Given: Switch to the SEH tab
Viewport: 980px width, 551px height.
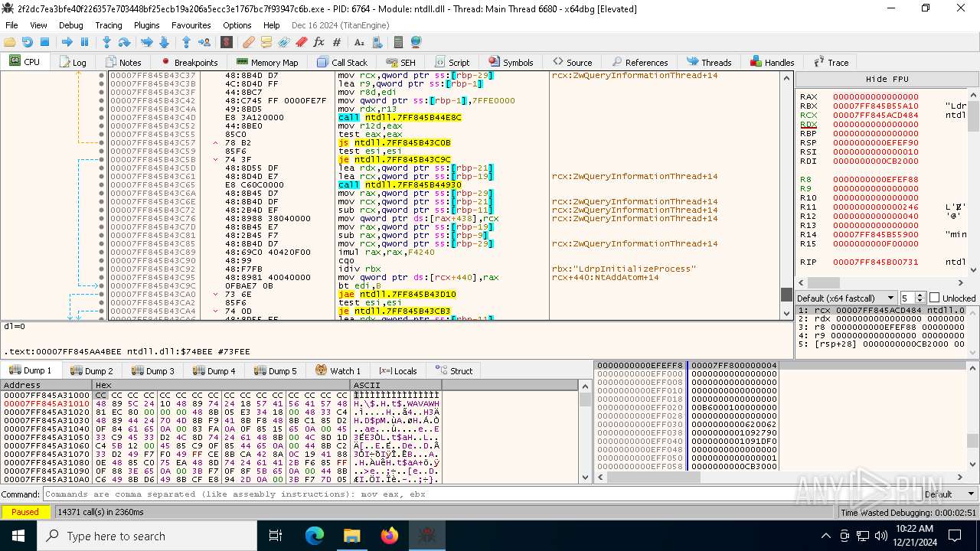Looking at the screenshot, I should click(x=401, y=62).
